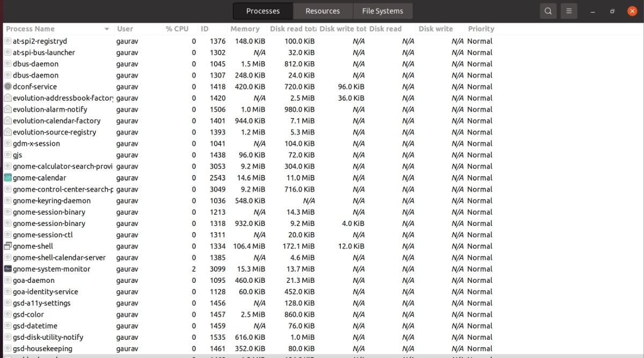Image resolution: width=644 pixels, height=358 pixels.
Task: Switch to the File Systems tab
Action: (x=382, y=11)
